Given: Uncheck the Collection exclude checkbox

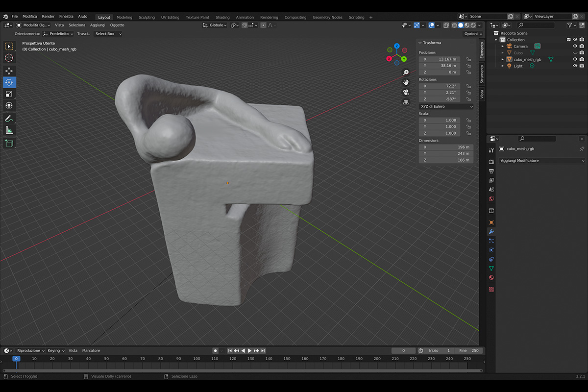Looking at the screenshot, I should pyautogui.click(x=569, y=40).
